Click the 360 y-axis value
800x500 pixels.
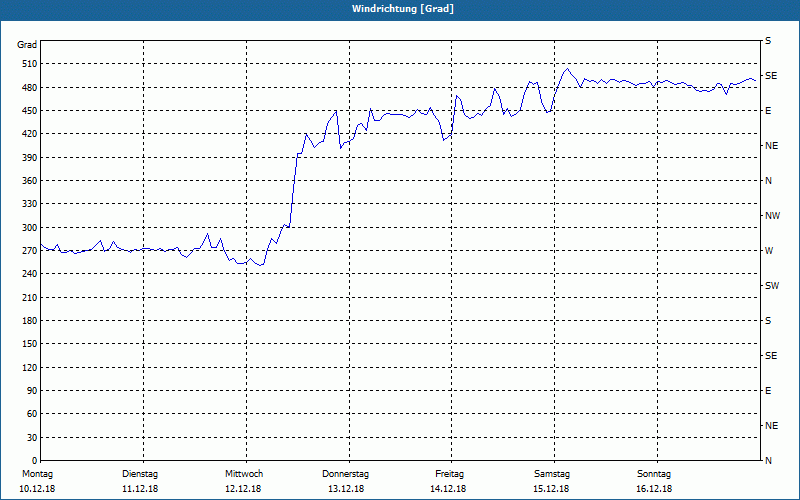pos(30,181)
